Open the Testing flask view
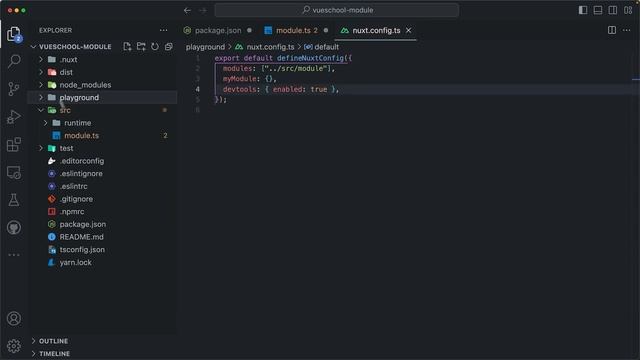640x360 pixels. pyautogui.click(x=14, y=200)
